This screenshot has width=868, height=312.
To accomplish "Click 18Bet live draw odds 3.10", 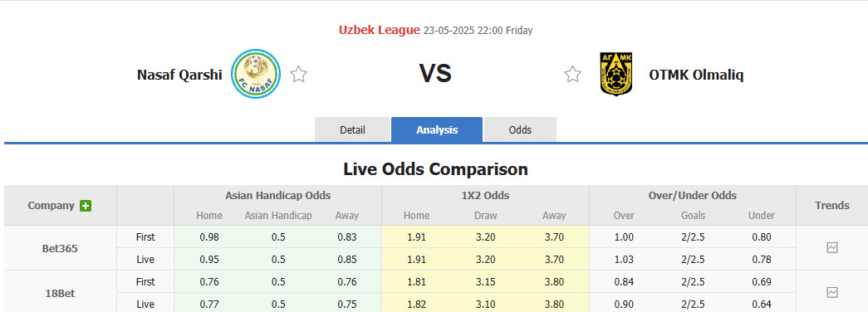I will (x=486, y=305).
